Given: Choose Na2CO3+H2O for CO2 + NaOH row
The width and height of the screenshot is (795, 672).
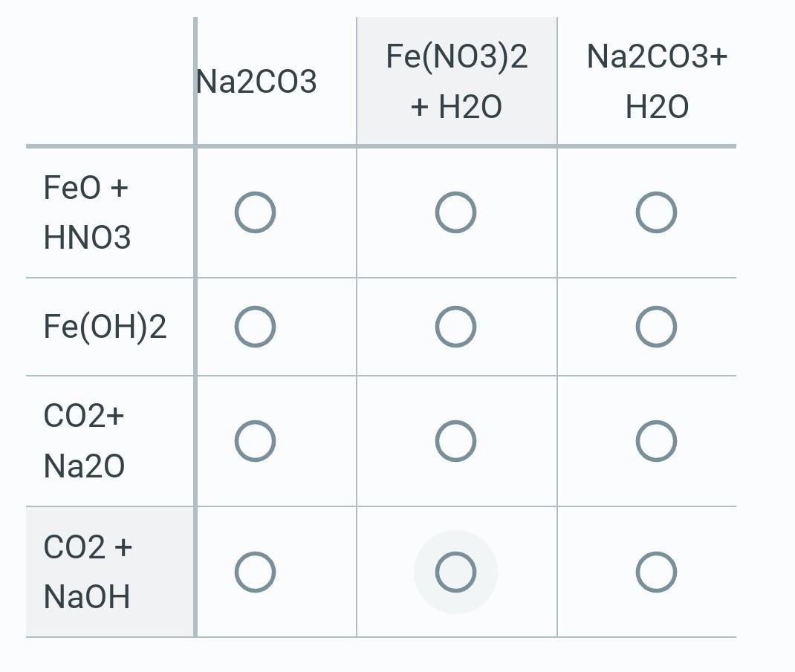Looking at the screenshot, I should tap(656, 572).
